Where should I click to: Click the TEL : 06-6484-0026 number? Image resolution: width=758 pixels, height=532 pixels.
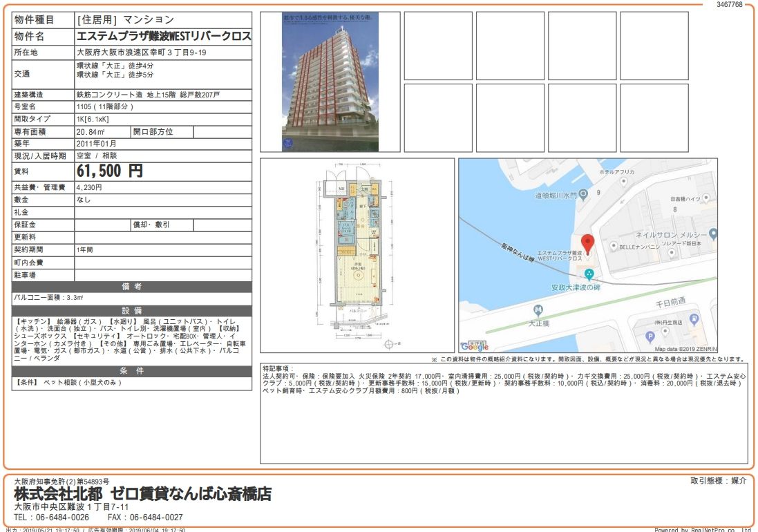(51, 517)
